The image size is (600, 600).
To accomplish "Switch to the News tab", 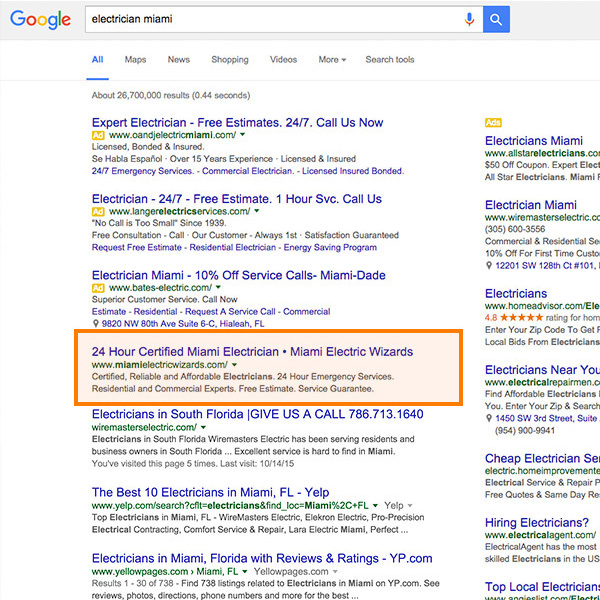I will tap(179, 60).
